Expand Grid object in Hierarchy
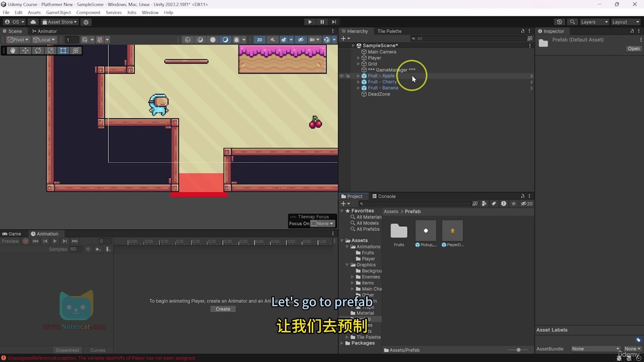The width and height of the screenshot is (644, 362). point(358,64)
